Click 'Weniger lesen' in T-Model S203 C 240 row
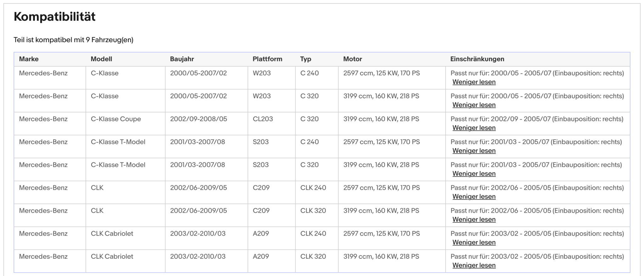The image size is (644, 276). pos(474,151)
